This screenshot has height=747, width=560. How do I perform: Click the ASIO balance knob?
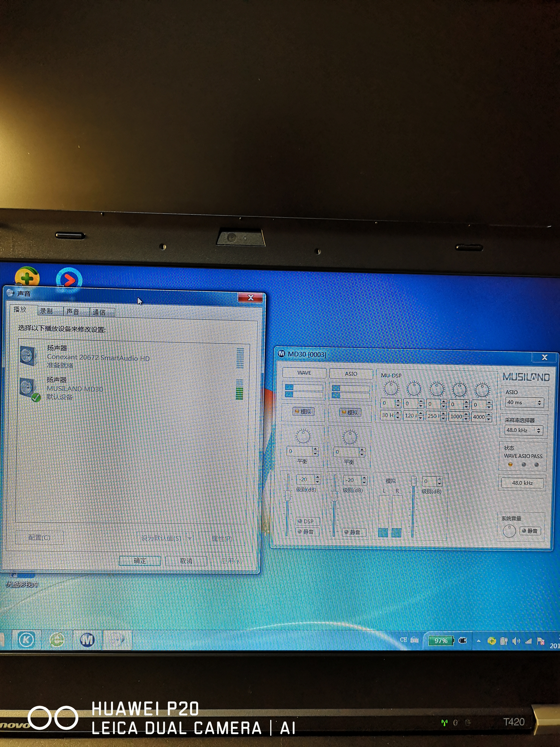[x=350, y=437]
